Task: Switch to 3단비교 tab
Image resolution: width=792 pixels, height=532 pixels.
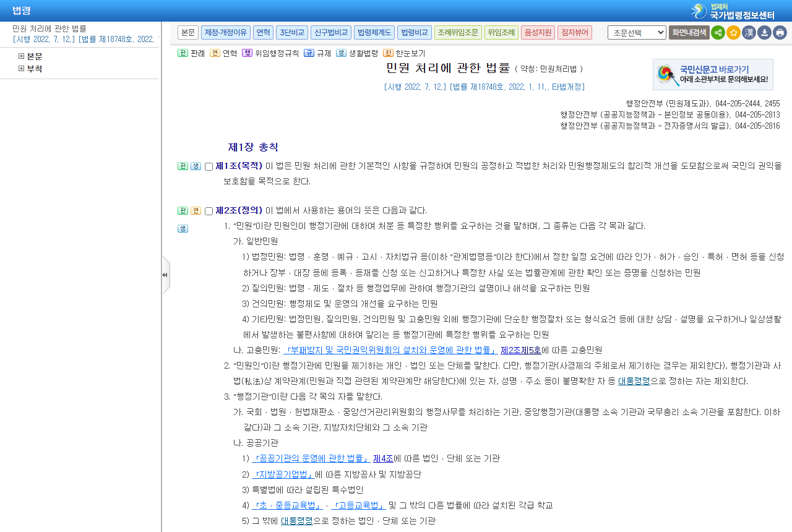Action: [292, 32]
